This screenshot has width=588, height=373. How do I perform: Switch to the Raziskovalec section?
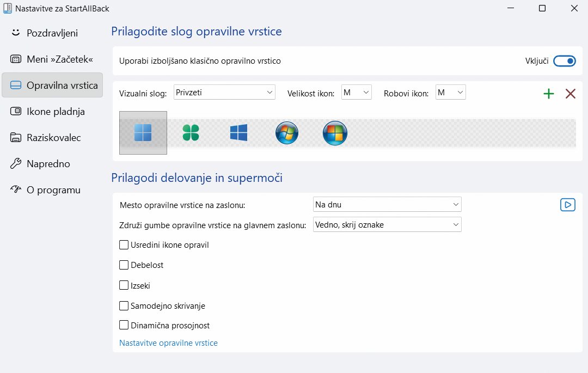click(52, 138)
